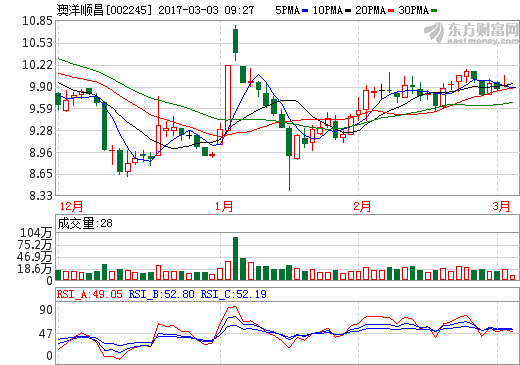Click the 9.28 price axis label

tap(41, 131)
